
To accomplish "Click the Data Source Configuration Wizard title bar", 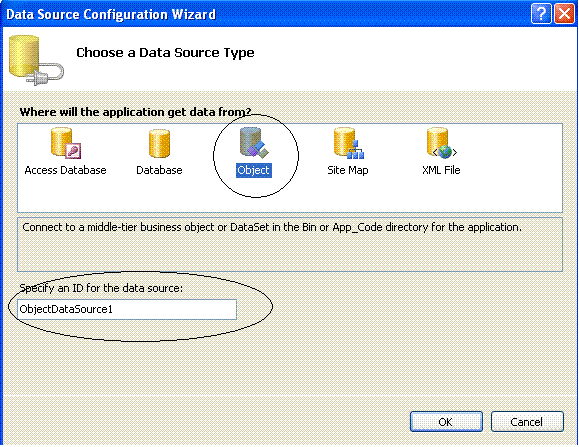I will coord(266,14).
